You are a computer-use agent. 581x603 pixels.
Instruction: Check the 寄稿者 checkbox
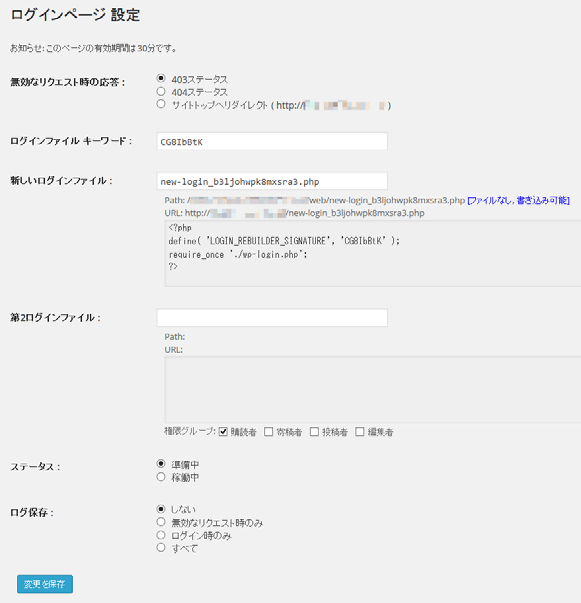(268, 432)
